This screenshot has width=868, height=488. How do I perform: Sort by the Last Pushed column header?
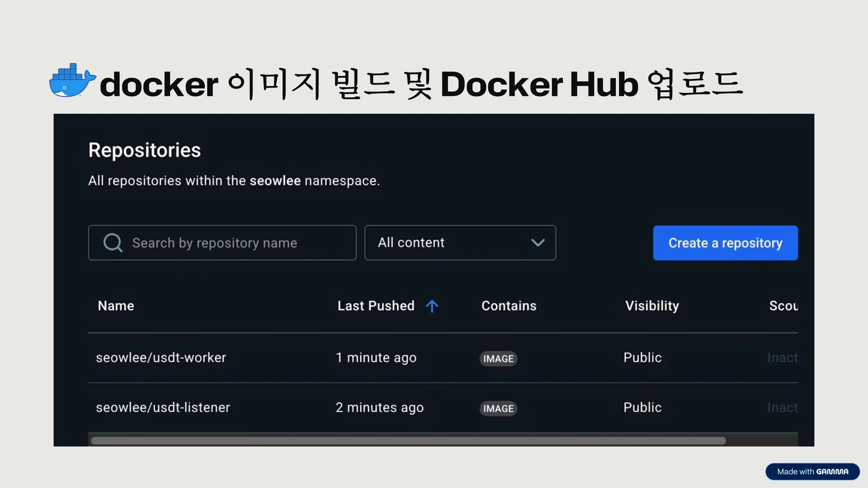pos(376,306)
